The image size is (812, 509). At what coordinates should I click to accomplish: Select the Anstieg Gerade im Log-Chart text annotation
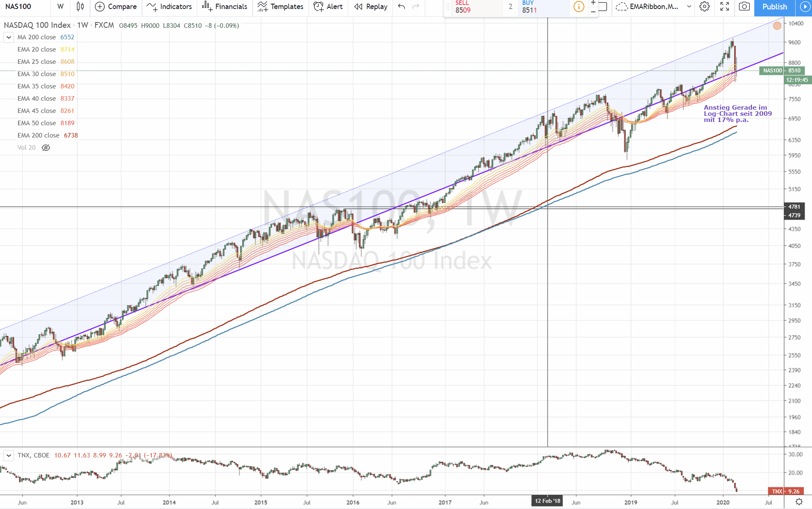point(738,113)
